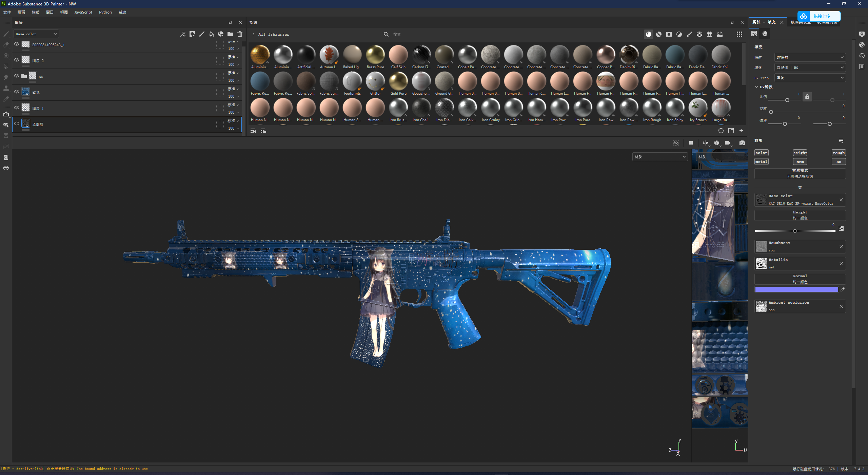Hide the 20220814095243_1 layer
The height and width of the screenshot is (475, 868).
[x=17, y=44]
